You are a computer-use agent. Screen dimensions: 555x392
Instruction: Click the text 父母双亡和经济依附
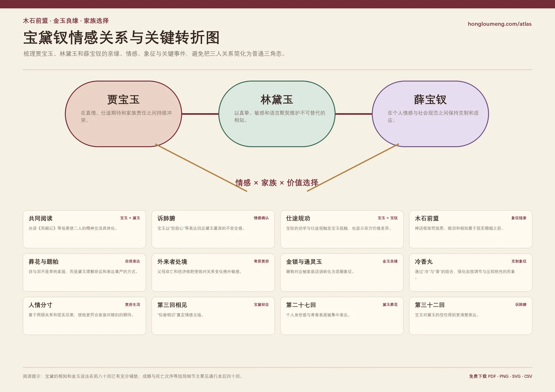point(200,272)
